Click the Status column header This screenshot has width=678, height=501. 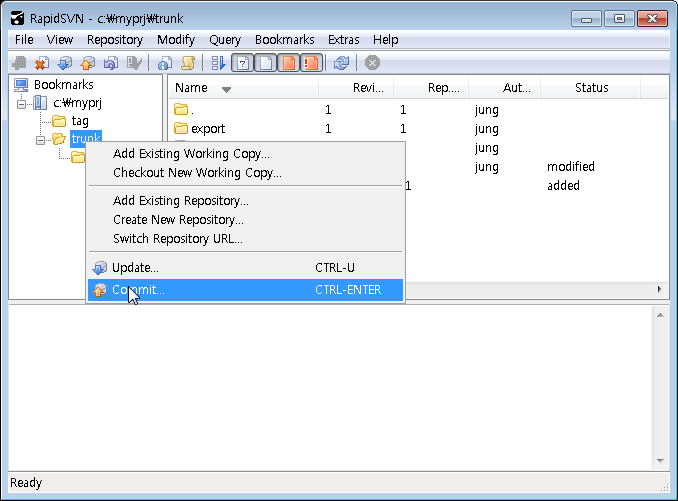pyautogui.click(x=591, y=88)
